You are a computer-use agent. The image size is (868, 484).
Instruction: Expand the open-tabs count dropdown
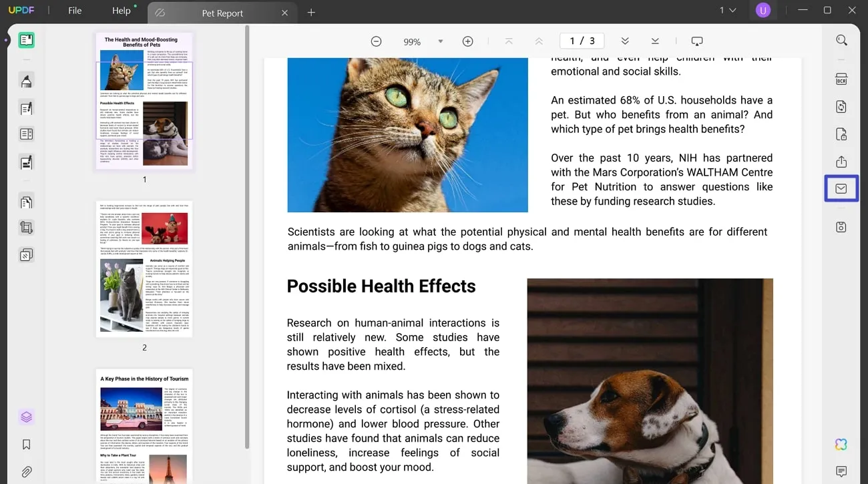(x=728, y=10)
